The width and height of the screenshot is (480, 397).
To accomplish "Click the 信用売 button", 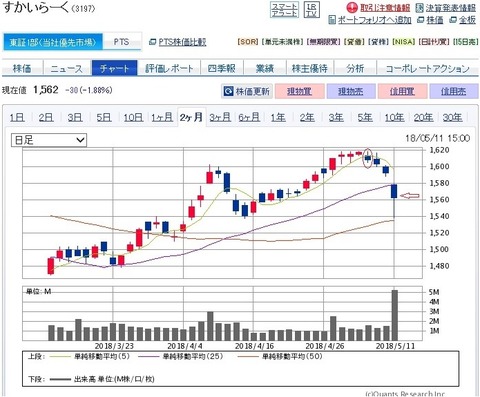I will pos(454,91).
